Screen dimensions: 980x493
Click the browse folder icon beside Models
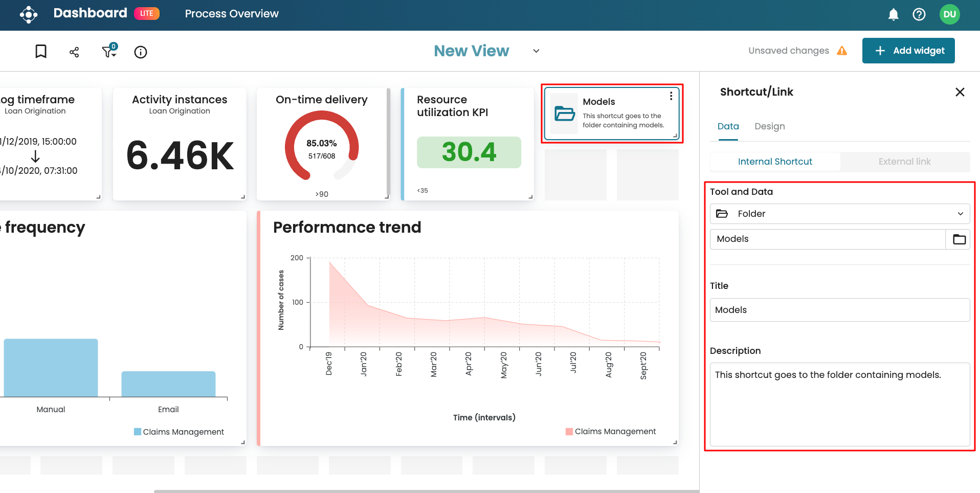[x=959, y=239]
